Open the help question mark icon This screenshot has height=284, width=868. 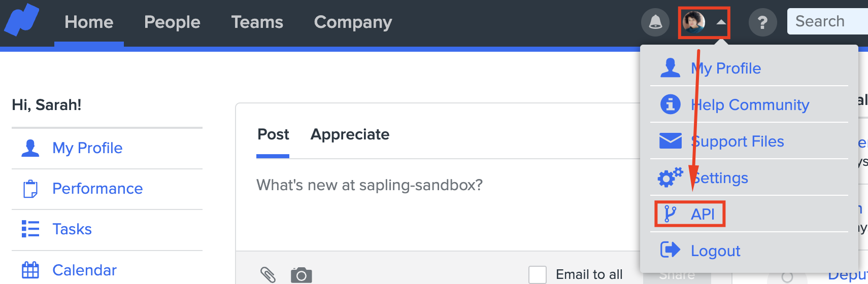point(762,22)
